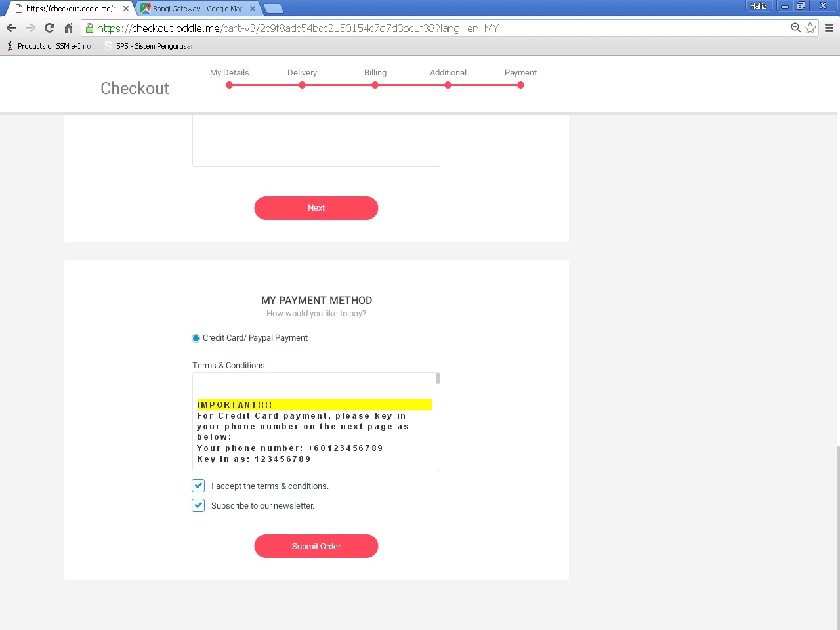This screenshot has height=630, width=840.
Task: Close the checkout.oddle.me tab
Action: (126, 9)
